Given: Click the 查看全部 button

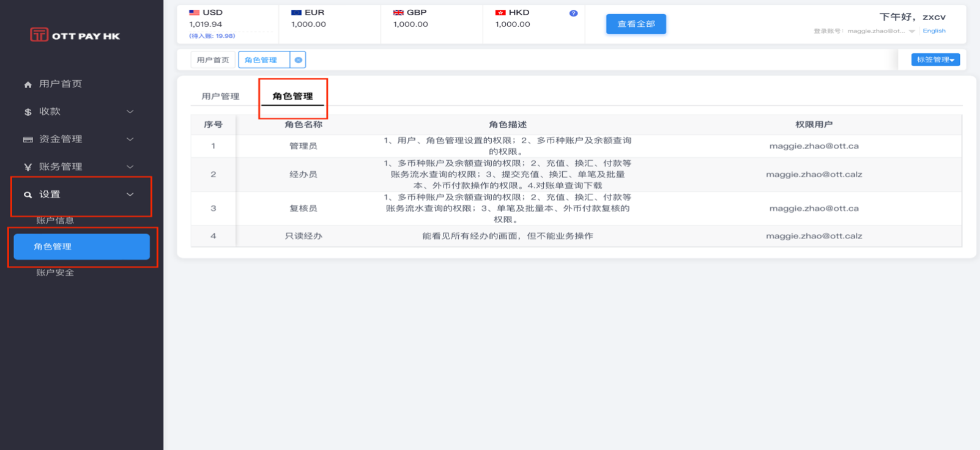Looking at the screenshot, I should tap(636, 24).
